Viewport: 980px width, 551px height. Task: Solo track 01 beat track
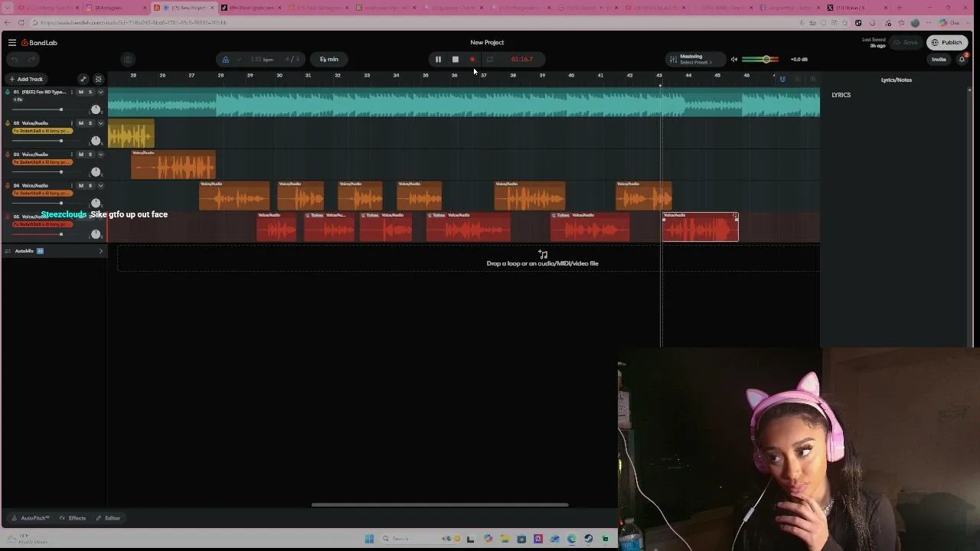90,92
